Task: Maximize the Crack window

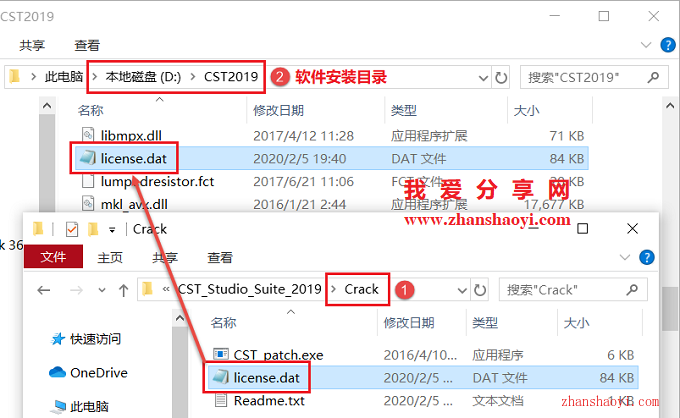Action: (582, 229)
